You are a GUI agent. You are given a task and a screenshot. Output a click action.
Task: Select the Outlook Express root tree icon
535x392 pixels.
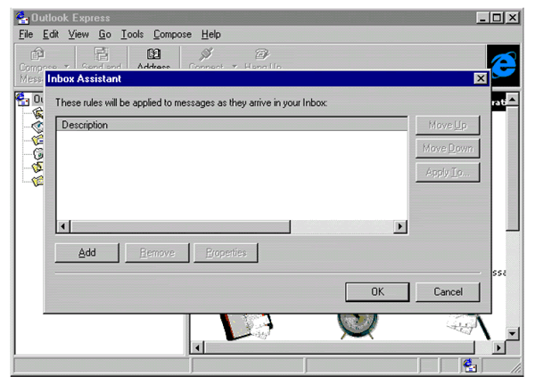(x=22, y=99)
